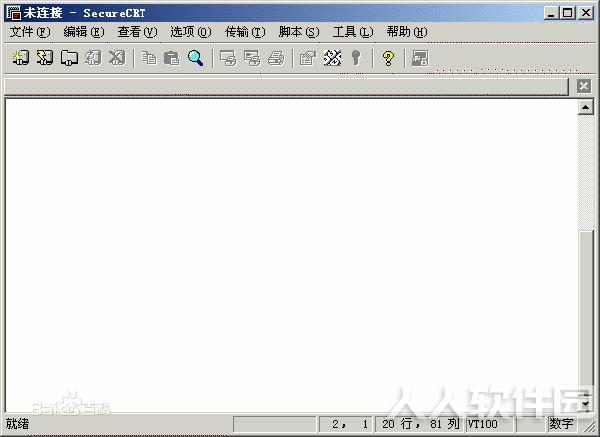Viewport: 600px width, 437px height.
Task: Open the 编辑(E) menu
Action: (84, 32)
